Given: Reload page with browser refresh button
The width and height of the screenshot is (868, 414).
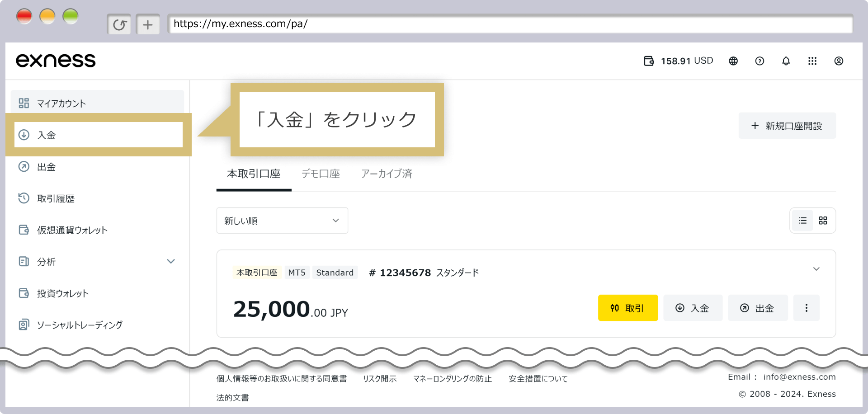Looking at the screenshot, I should tap(119, 24).
